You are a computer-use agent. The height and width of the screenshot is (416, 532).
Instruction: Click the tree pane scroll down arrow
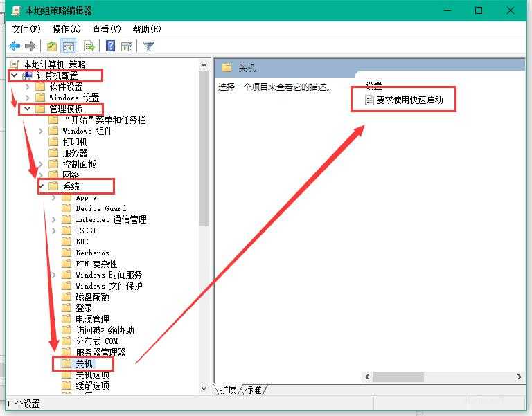click(204, 388)
